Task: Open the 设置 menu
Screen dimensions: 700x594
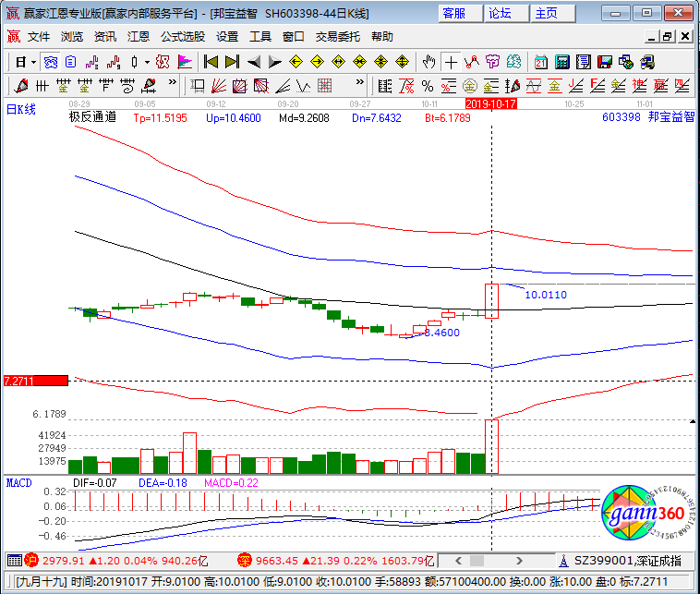Action: click(227, 37)
